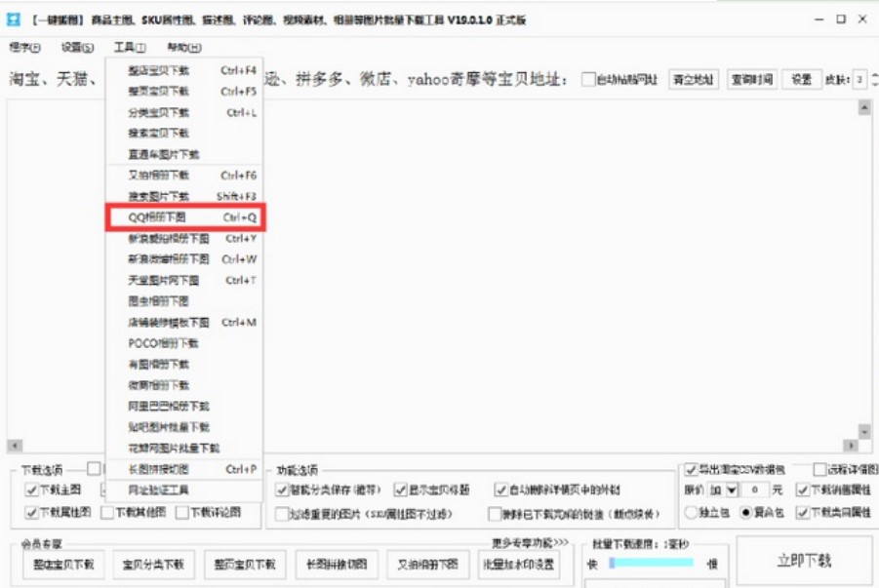The height and width of the screenshot is (588, 879).
Task: Click the vertical scrollbar down arrow
Action: click(x=864, y=432)
